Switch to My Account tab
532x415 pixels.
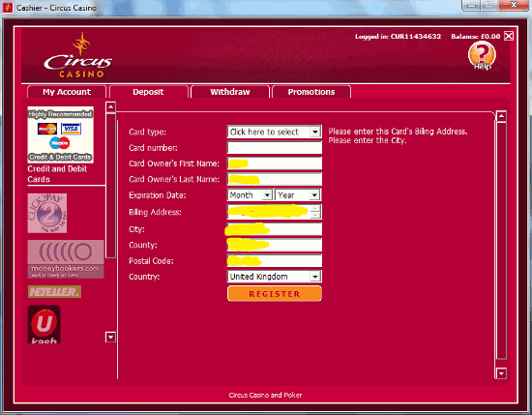point(67,92)
